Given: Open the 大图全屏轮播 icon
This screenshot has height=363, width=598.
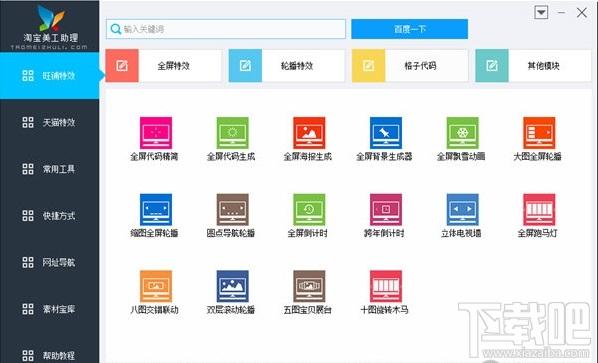Looking at the screenshot, I should (539, 133).
